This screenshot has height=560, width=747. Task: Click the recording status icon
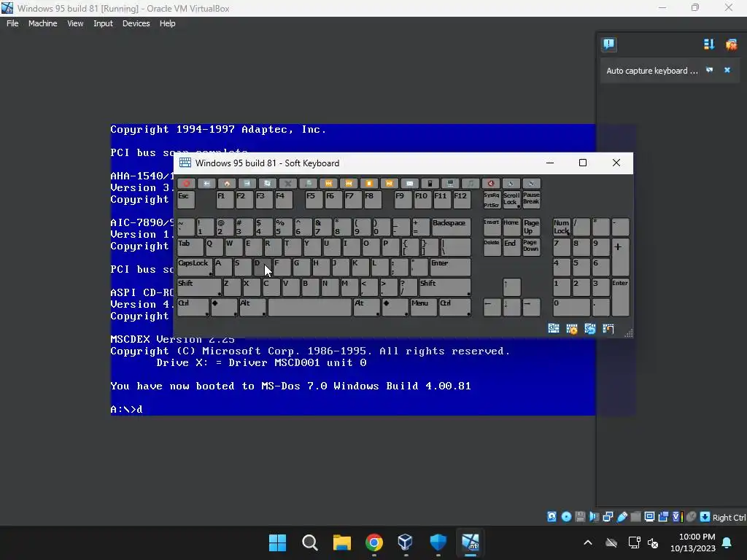click(663, 517)
